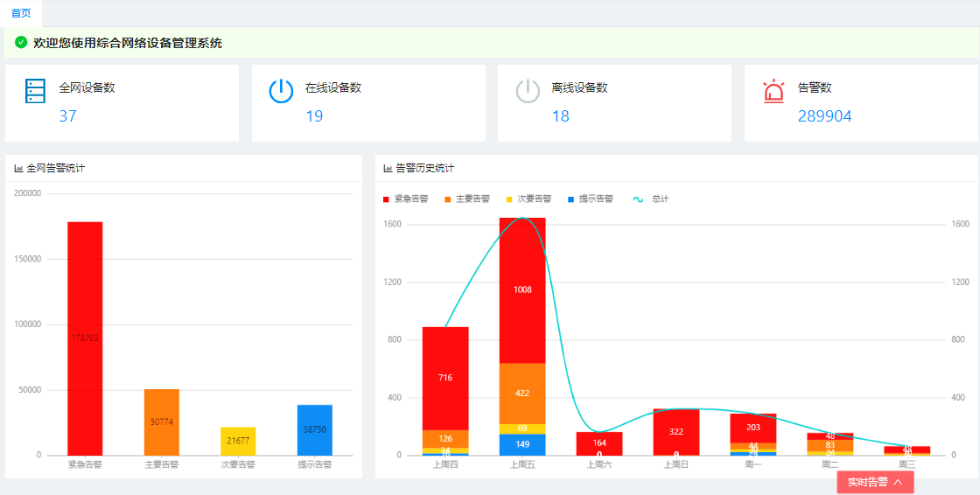980x495 pixels.
Task: Click the alarm count 289904
Action: coord(824,116)
